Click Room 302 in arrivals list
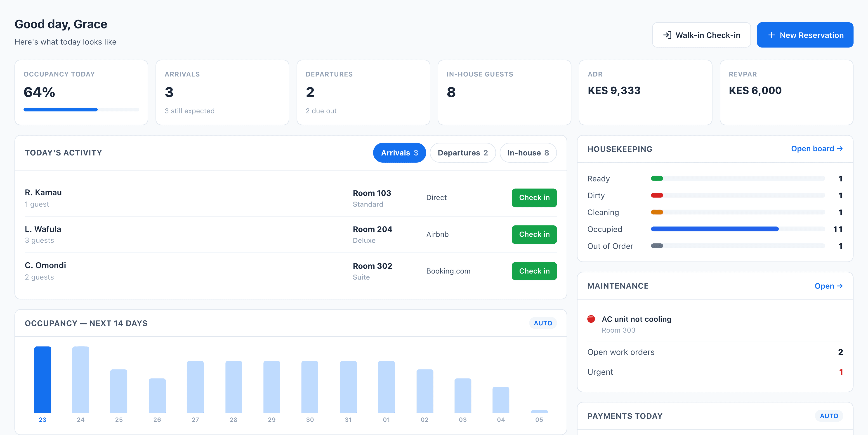This screenshot has height=435, width=868. [372, 266]
